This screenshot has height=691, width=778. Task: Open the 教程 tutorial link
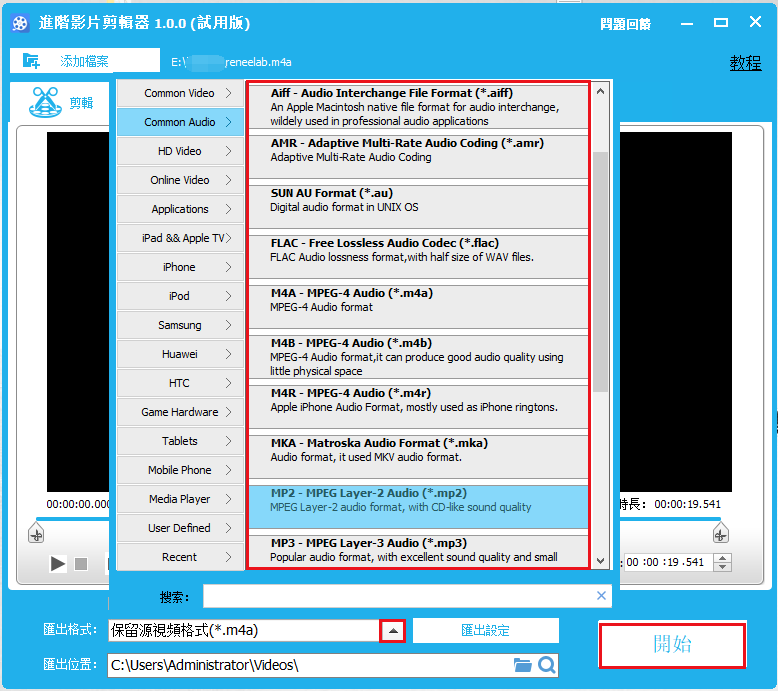point(745,63)
